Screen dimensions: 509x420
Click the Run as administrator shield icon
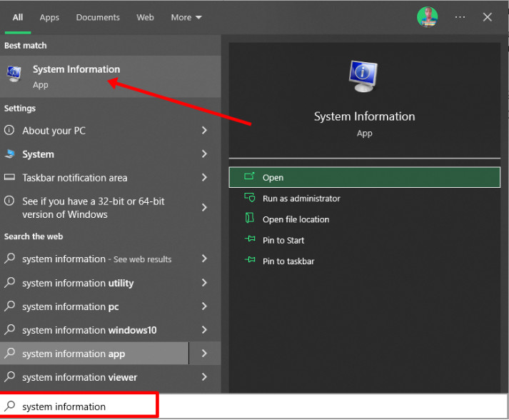pos(250,197)
